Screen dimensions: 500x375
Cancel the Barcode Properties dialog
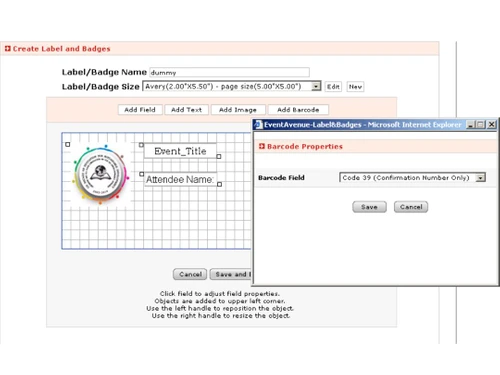click(411, 207)
